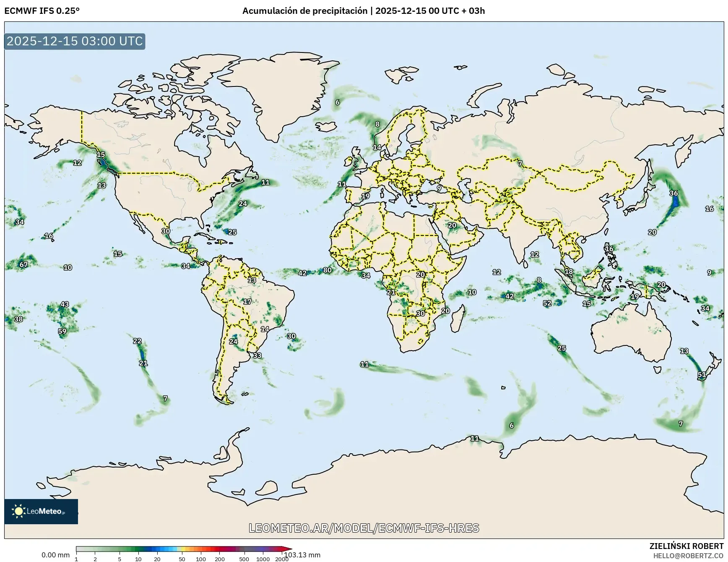The width and height of the screenshot is (728, 562).
Task: Open the 2000 mm scale tick label
Action: [x=282, y=559]
